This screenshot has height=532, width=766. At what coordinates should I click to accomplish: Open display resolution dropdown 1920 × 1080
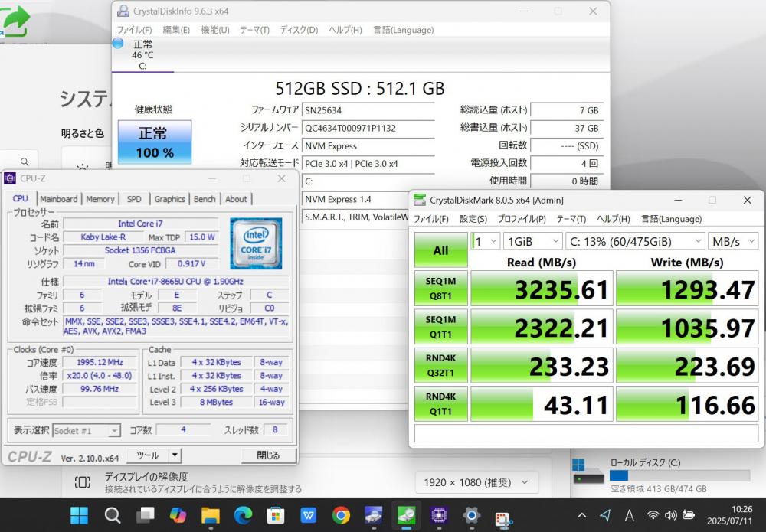pyautogui.click(x=476, y=483)
